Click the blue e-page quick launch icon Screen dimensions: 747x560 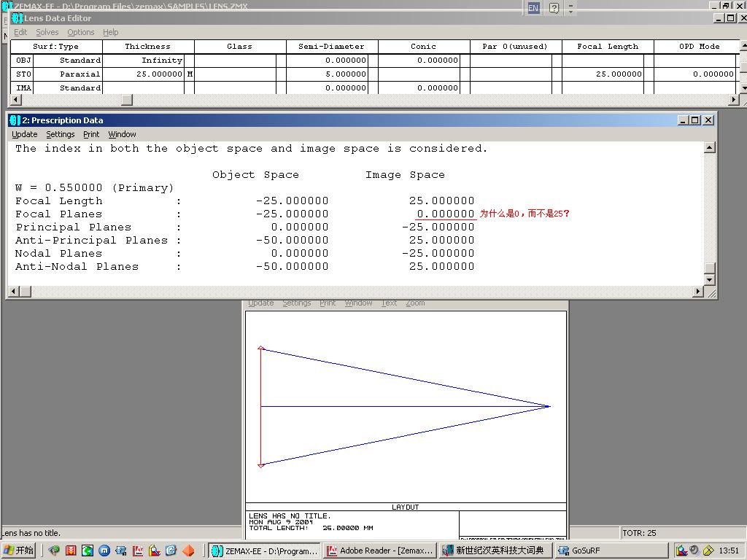171,551
